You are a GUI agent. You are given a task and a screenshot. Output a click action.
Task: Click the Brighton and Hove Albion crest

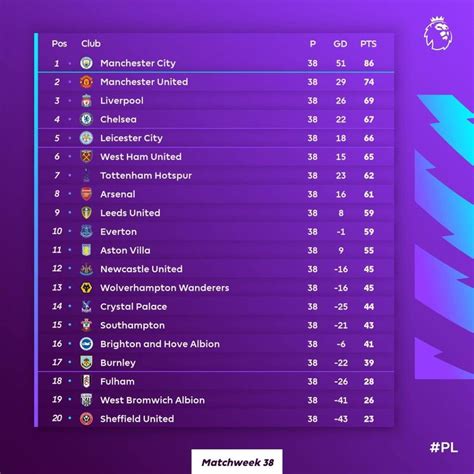click(86, 344)
